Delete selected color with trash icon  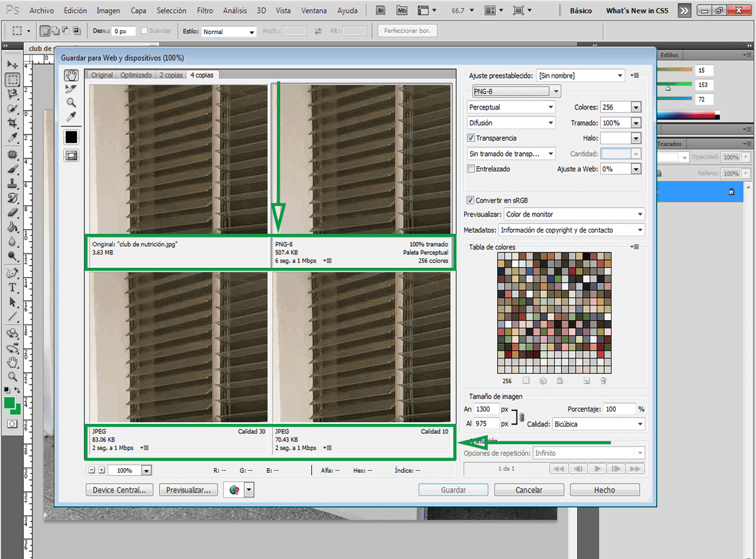[603, 381]
